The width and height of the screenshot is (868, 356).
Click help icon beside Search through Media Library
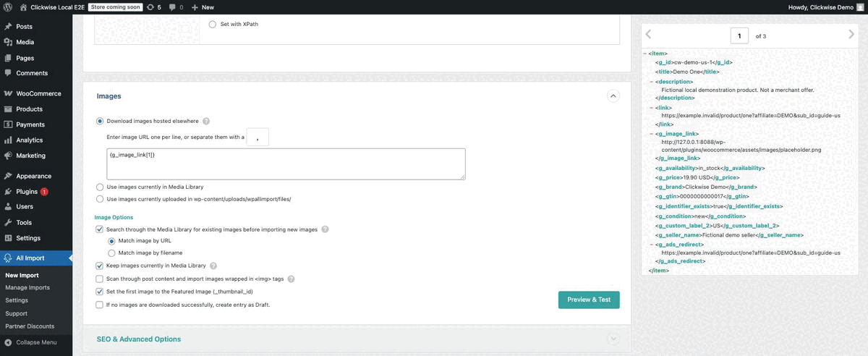(325, 229)
